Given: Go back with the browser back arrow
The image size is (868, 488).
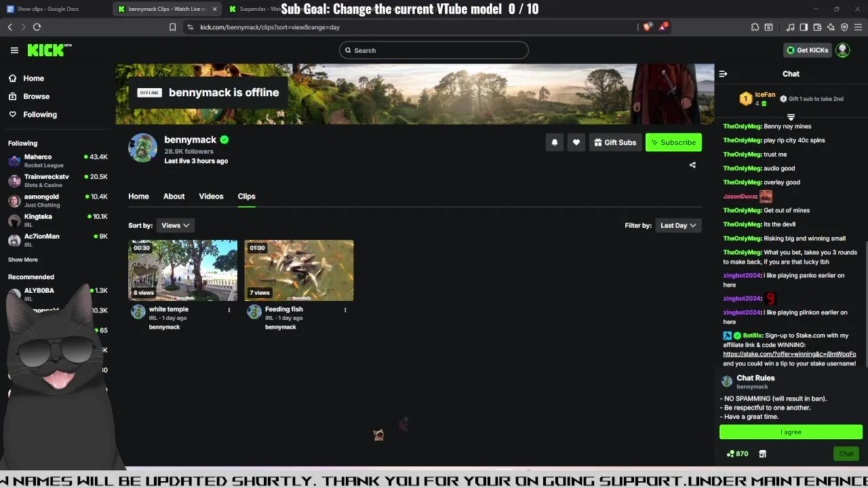Looking at the screenshot, I should [9, 27].
